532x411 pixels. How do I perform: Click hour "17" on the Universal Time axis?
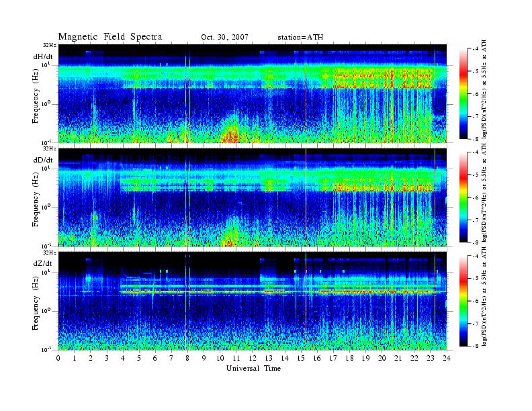coord(334,359)
